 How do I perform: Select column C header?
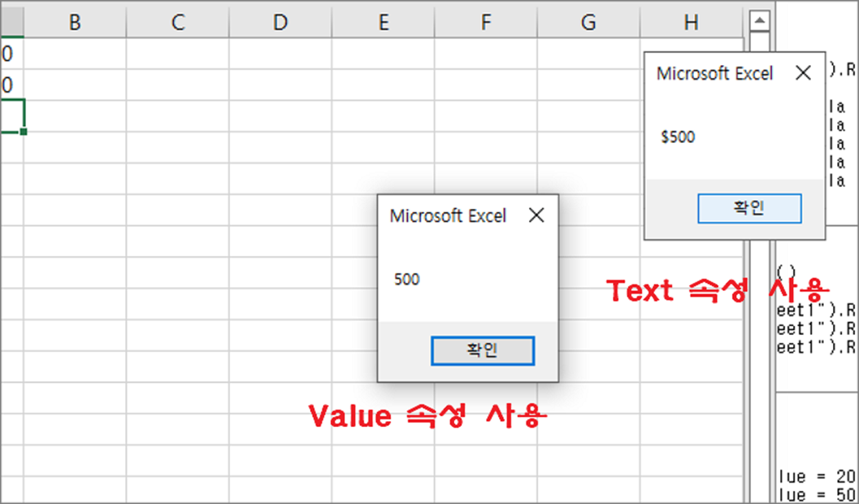(x=177, y=23)
